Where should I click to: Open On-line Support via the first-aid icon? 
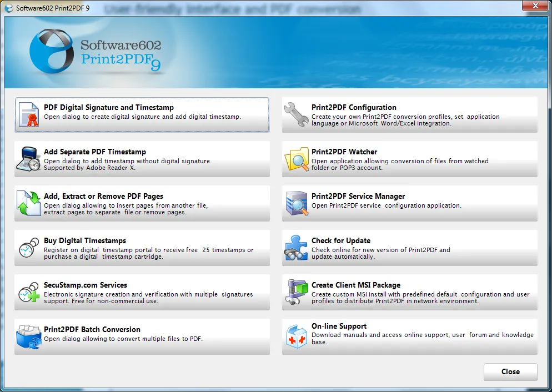[x=296, y=337]
